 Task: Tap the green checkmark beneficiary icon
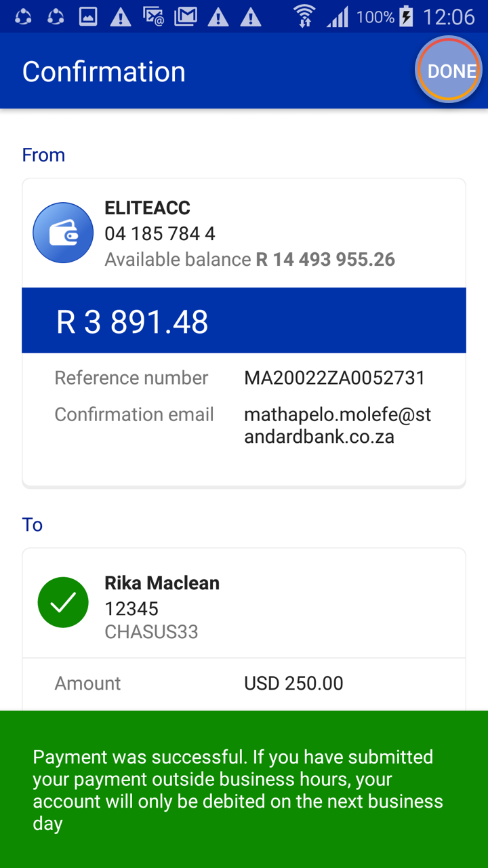[63, 602]
